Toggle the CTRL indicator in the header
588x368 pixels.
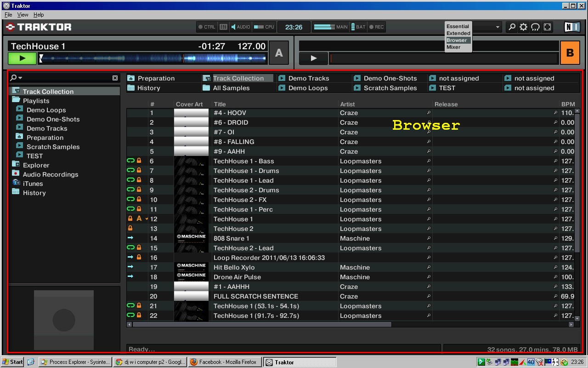click(207, 27)
